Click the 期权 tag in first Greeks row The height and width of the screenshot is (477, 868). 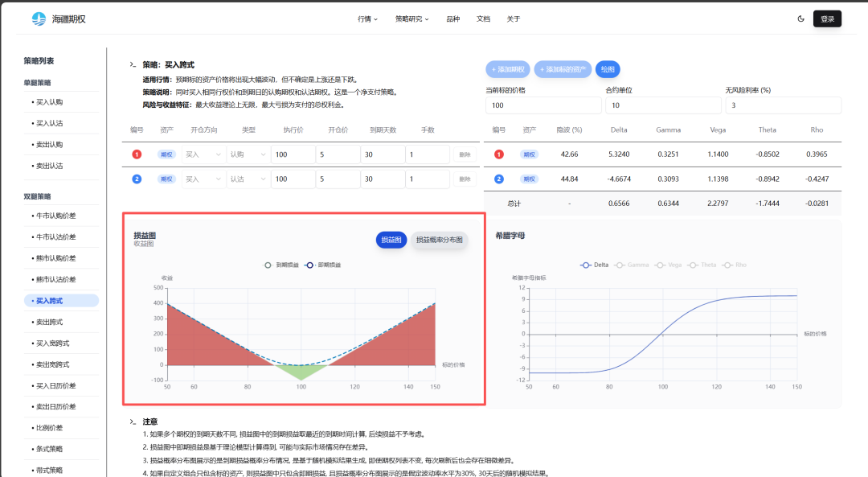[x=528, y=154]
